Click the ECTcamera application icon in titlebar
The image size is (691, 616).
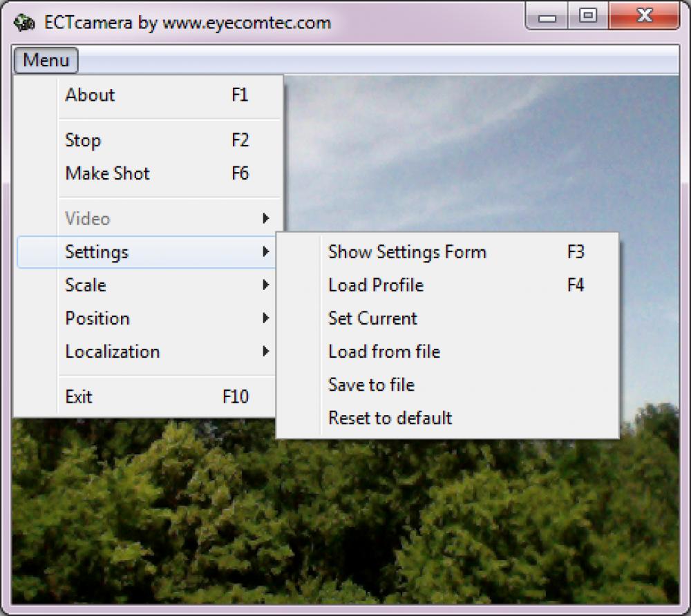coord(23,22)
